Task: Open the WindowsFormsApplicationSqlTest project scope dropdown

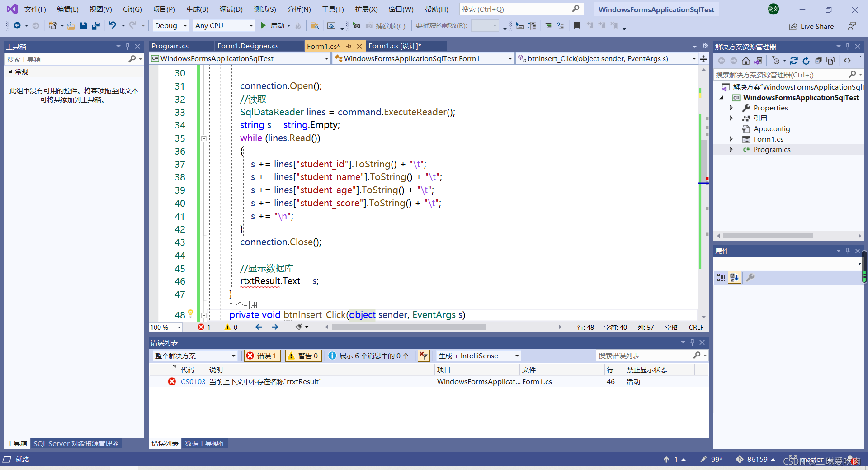Action: (x=240, y=59)
